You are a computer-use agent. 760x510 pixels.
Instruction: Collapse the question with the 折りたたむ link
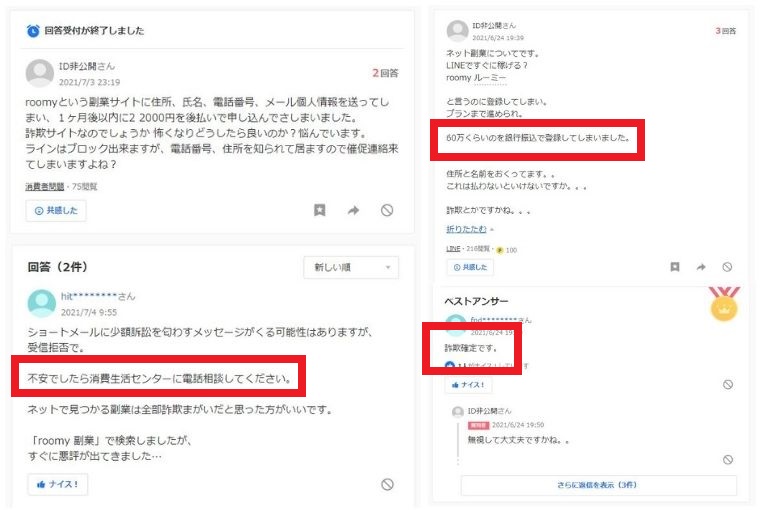click(x=466, y=229)
